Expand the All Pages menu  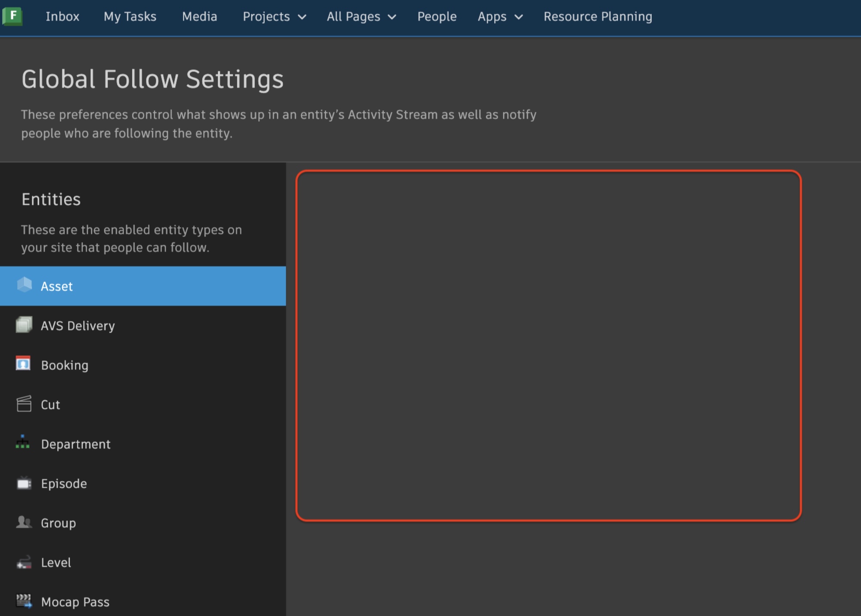pos(361,17)
